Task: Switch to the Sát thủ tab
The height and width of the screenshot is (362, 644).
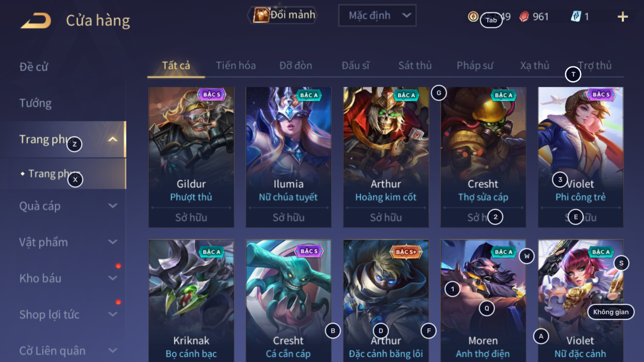Action: (415, 65)
